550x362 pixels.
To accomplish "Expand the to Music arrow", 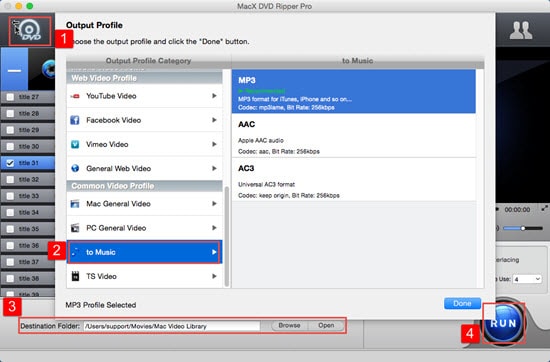I will [214, 252].
